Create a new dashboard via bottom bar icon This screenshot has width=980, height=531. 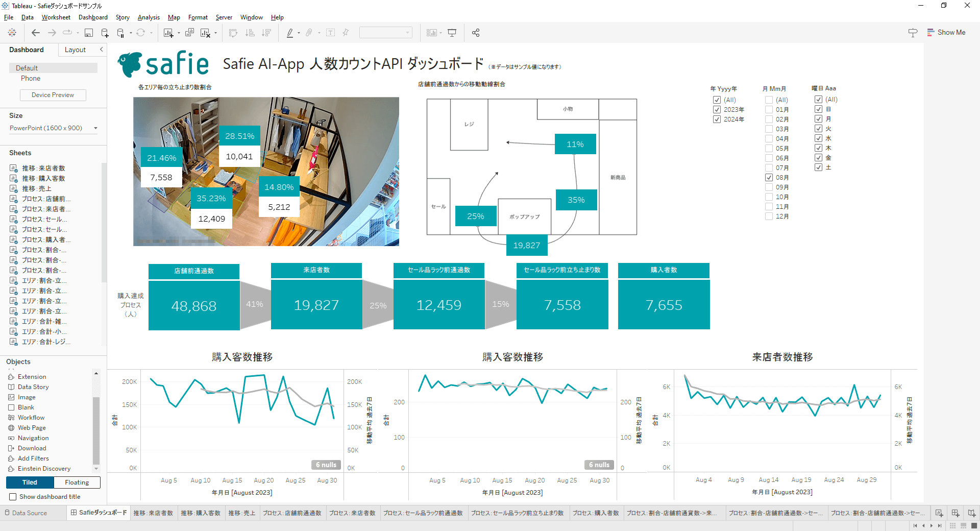point(954,513)
